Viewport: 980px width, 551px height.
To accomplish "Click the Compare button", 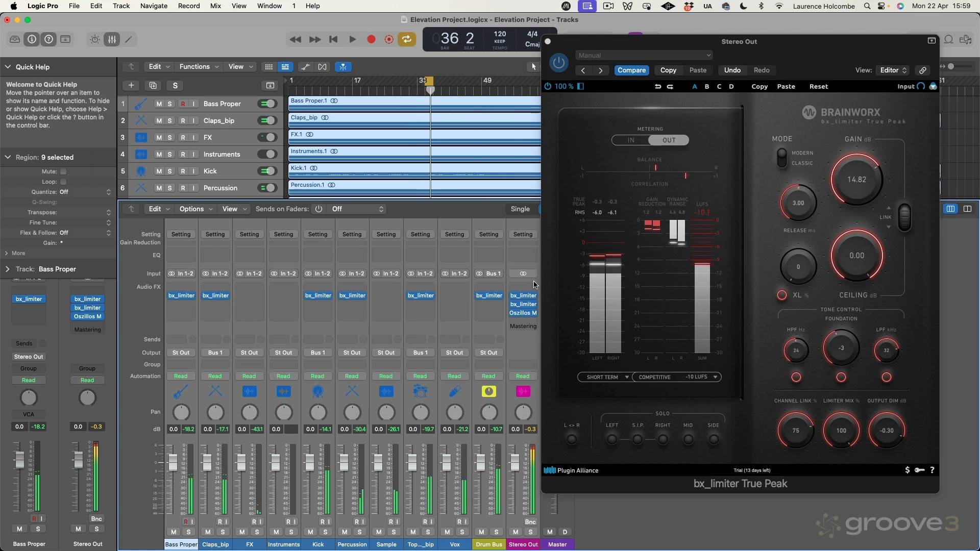I will click(x=631, y=70).
